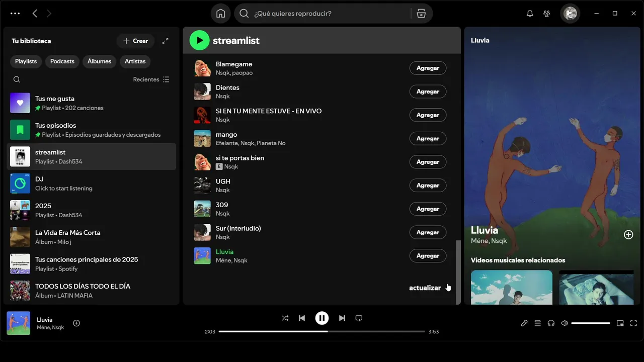Click Agregar for Dientes
Screen dimensions: 644x362
pyautogui.click(x=428, y=92)
